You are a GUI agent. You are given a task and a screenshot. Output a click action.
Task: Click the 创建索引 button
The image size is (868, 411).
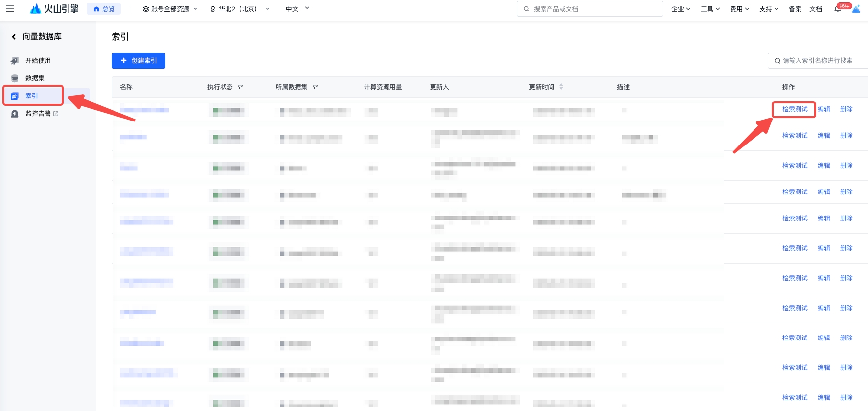pos(138,61)
